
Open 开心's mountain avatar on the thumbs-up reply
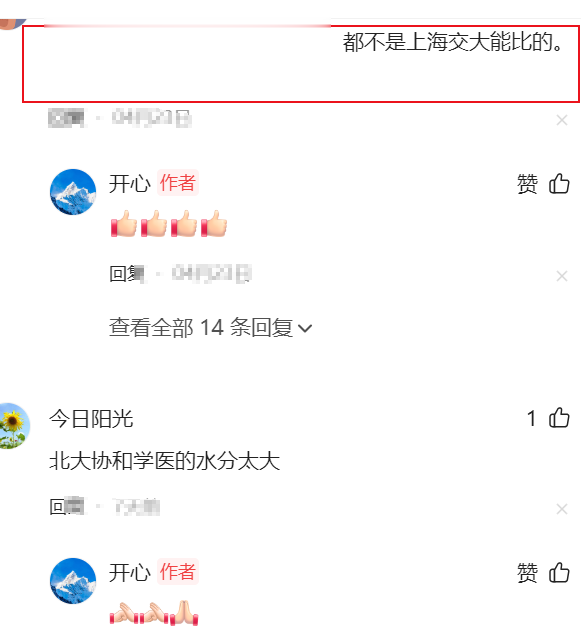(73, 192)
